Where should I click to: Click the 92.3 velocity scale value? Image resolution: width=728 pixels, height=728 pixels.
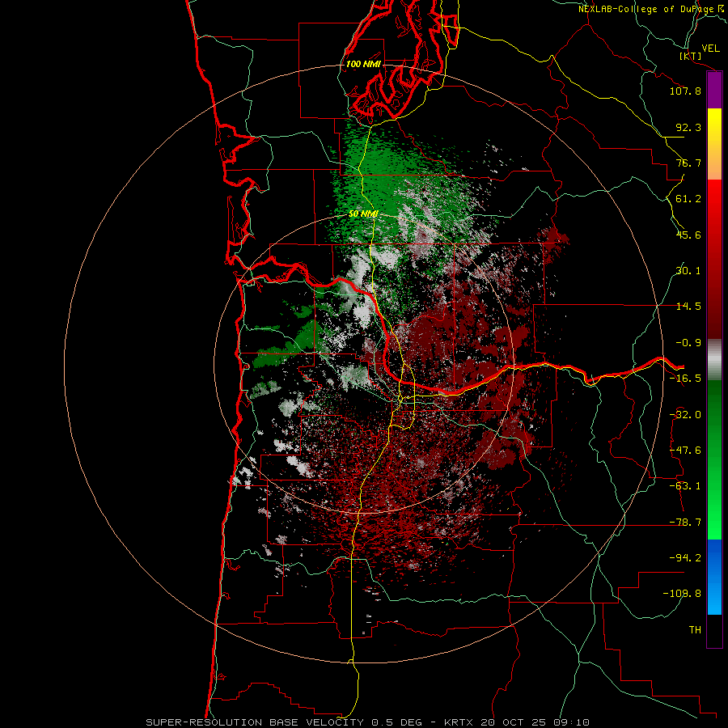coord(688,127)
